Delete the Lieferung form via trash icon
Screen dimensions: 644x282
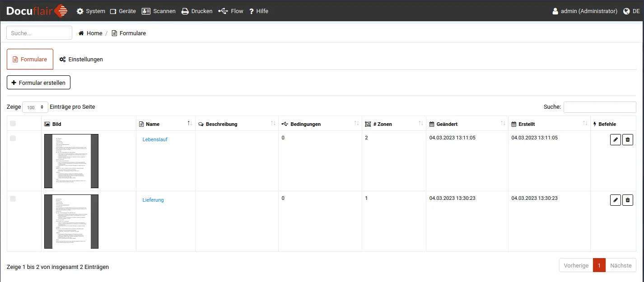[x=628, y=200]
